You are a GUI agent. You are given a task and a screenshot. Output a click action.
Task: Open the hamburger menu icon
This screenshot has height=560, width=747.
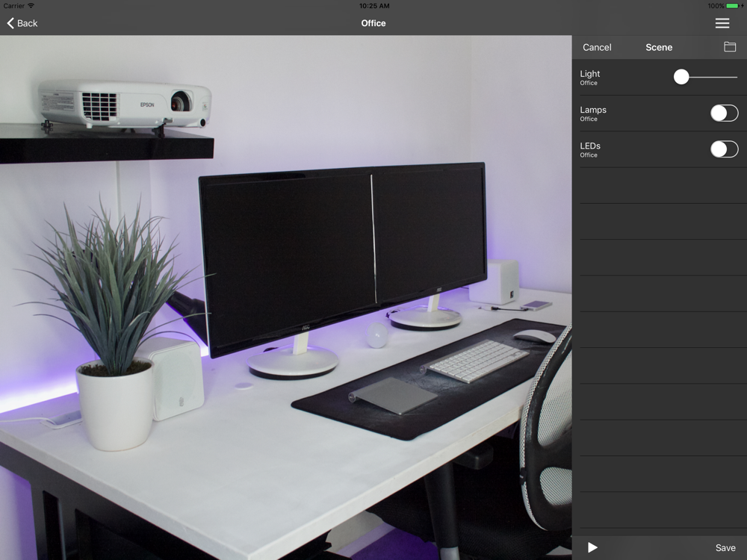click(722, 23)
